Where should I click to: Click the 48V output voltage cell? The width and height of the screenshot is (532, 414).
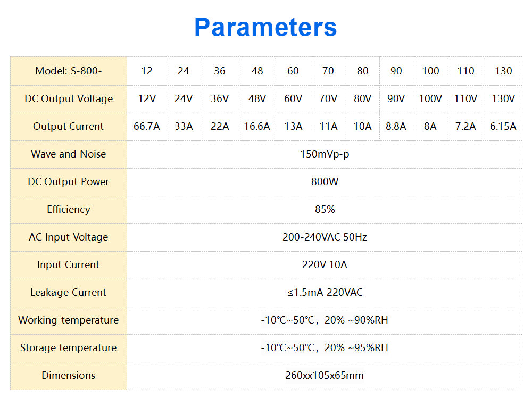pos(257,98)
